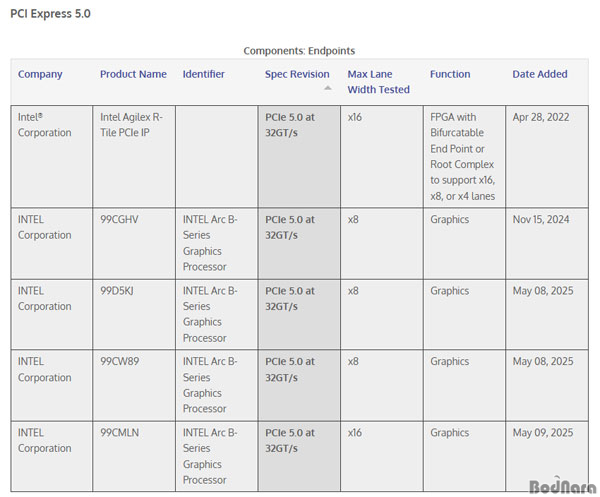Select Intel® Corporation in Agilex row

pos(44,125)
